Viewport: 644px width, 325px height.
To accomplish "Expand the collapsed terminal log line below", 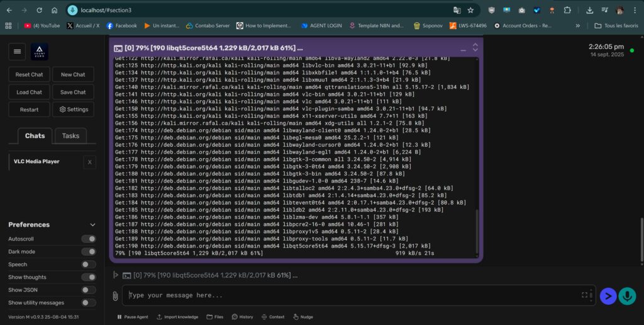I will click(x=115, y=275).
